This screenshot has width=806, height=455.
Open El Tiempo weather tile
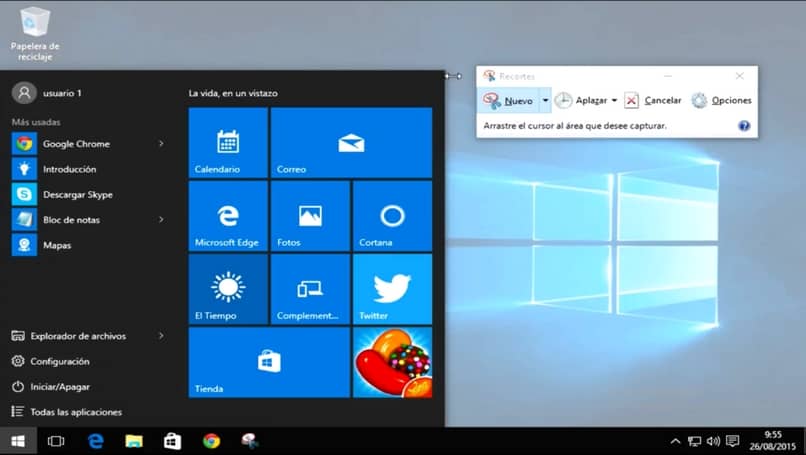[228, 289]
